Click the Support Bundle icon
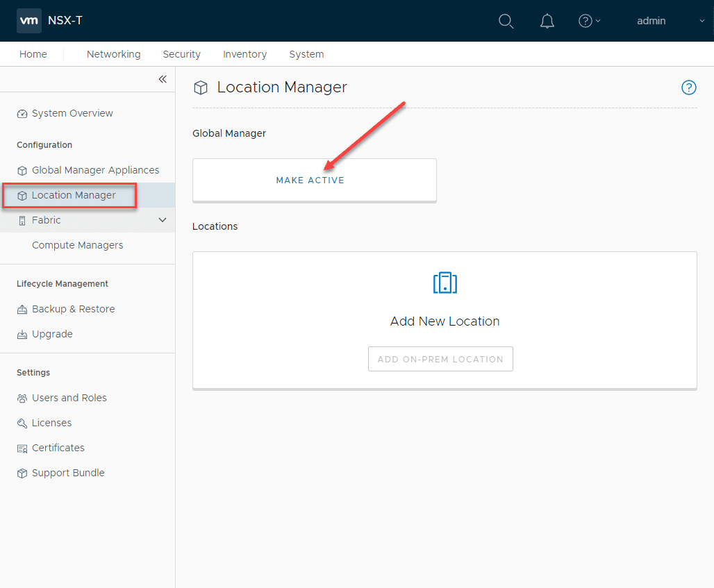Viewport: 714px width, 588px height. point(21,472)
